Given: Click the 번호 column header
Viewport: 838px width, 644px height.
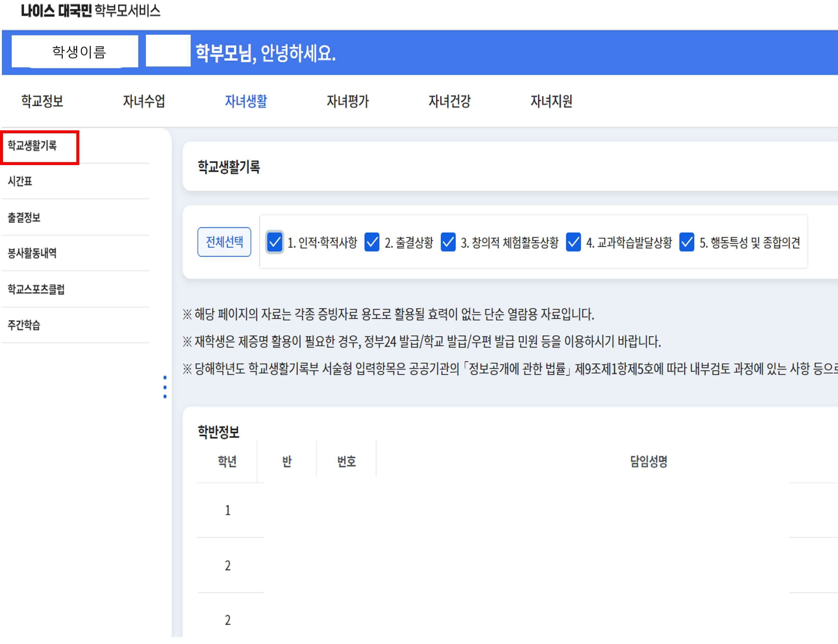Looking at the screenshot, I should [x=347, y=461].
